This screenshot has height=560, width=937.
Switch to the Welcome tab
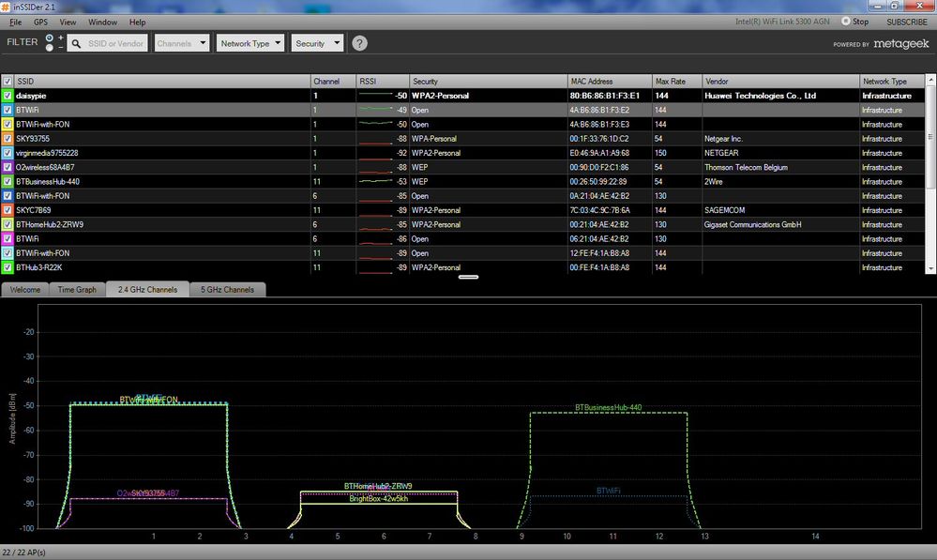click(25, 289)
